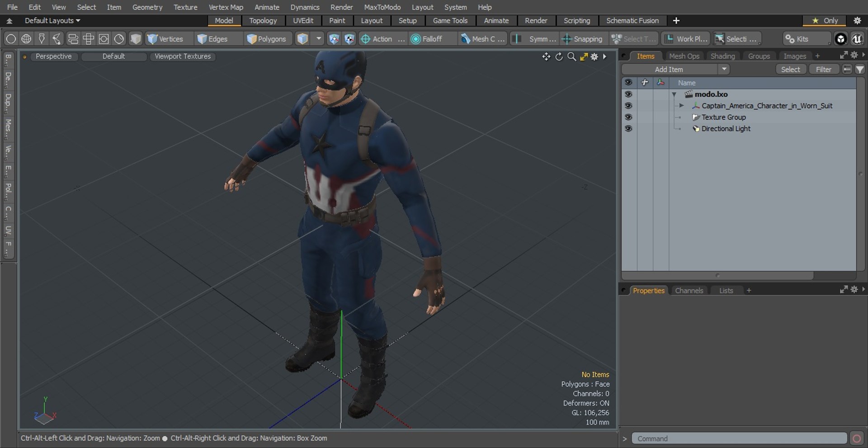Click the Unity cube logo icon
This screenshot has width=868, height=448.
[840, 39]
